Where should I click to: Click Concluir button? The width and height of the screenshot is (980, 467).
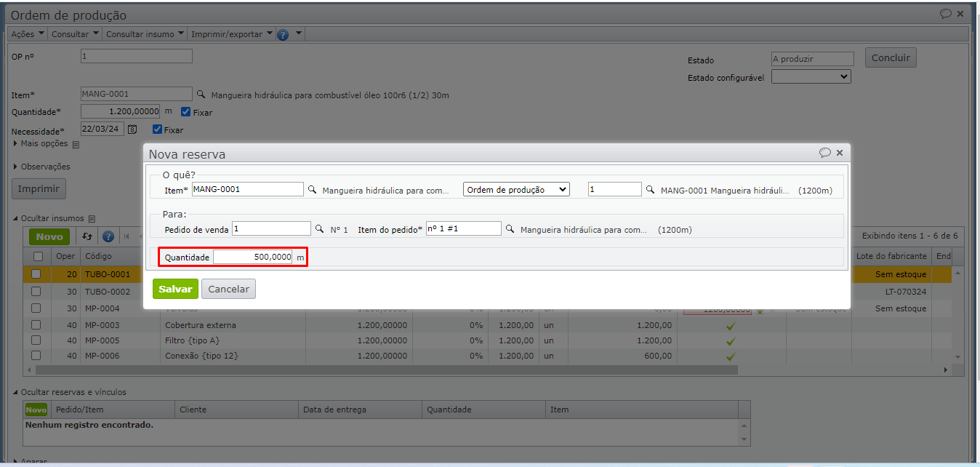pyautogui.click(x=891, y=58)
